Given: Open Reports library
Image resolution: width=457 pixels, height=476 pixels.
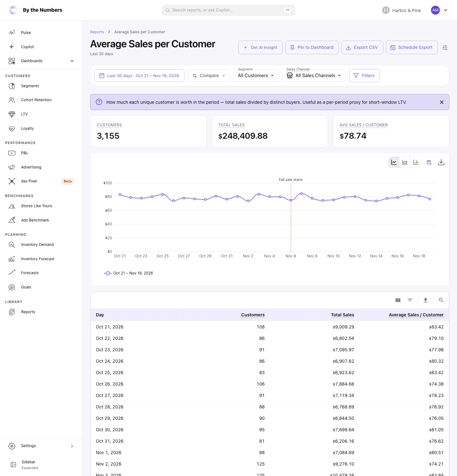Looking at the screenshot, I should tap(41, 312).
